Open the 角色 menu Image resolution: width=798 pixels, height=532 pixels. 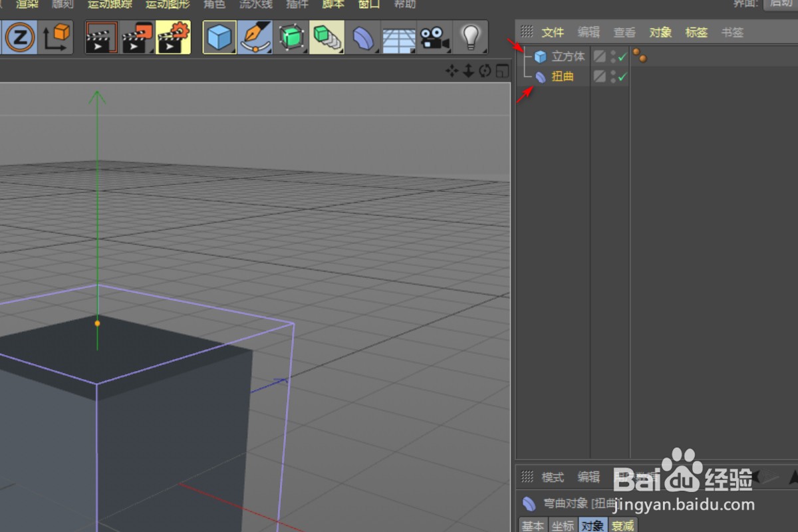coord(214,4)
